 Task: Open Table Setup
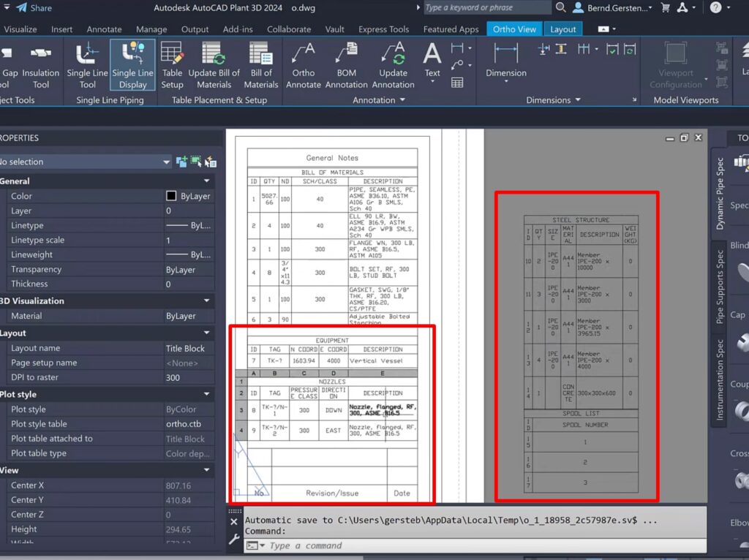172,65
